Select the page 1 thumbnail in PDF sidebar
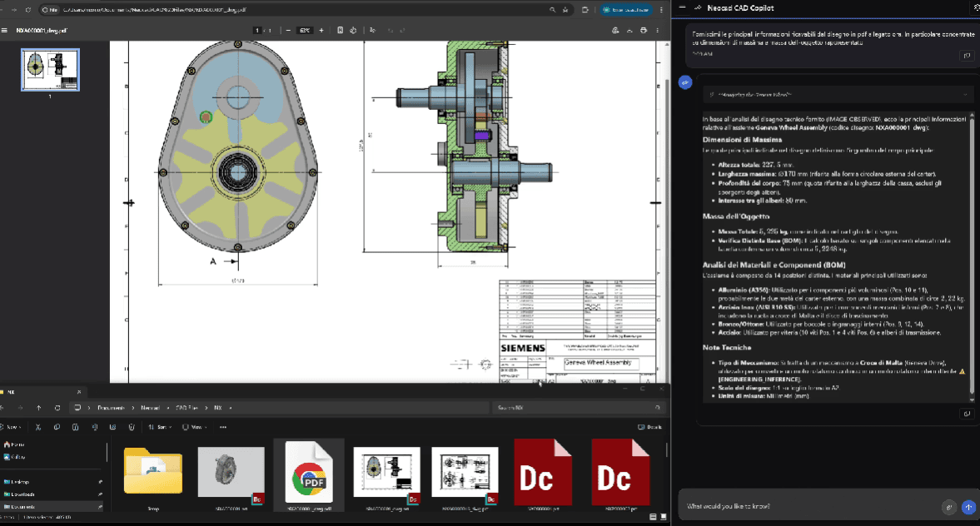The width and height of the screenshot is (980, 526). tap(50, 70)
